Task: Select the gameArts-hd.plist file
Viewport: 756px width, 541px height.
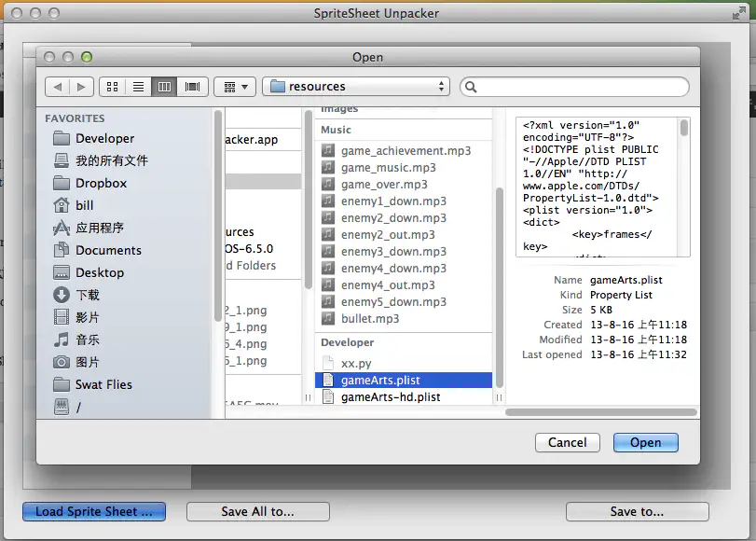Action: [391, 396]
